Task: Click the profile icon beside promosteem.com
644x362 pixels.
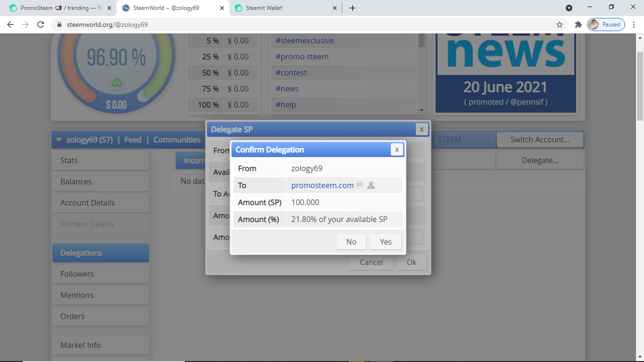Action: coord(371,185)
